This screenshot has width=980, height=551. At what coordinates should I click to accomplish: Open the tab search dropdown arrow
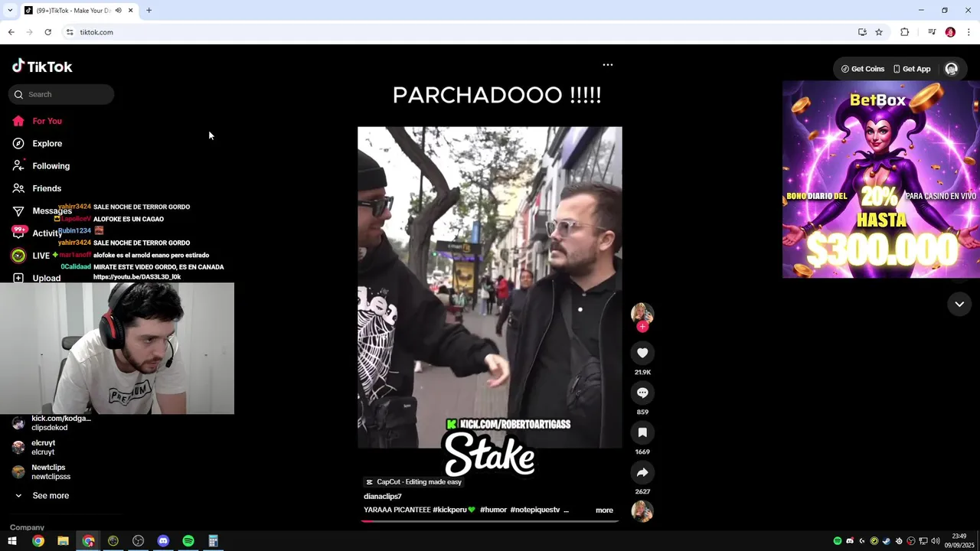click(x=10, y=11)
